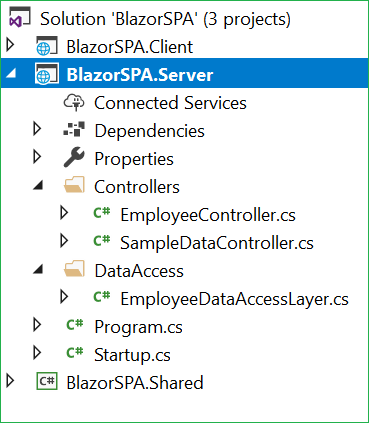Click the Connected Services cloud icon
369x423 pixels.
[x=74, y=102]
